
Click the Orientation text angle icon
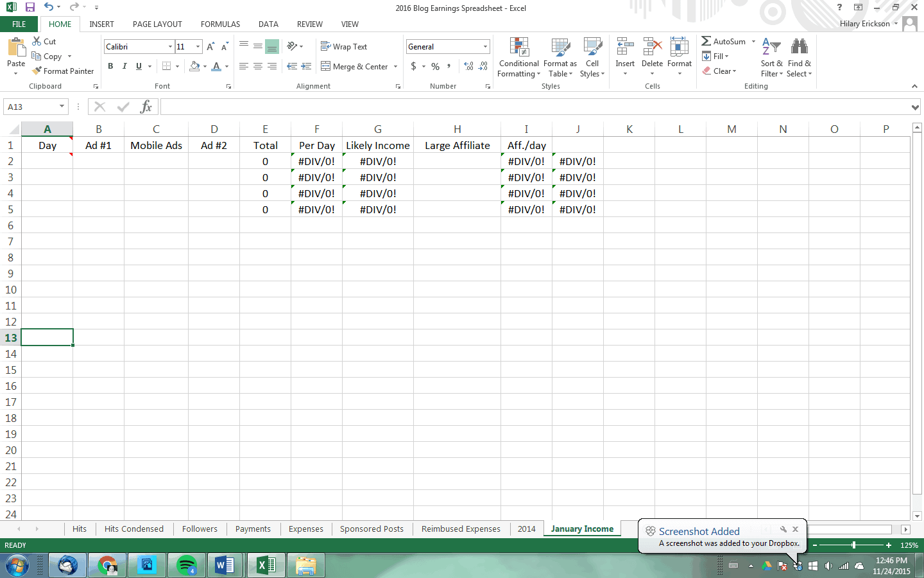(x=292, y=46)
